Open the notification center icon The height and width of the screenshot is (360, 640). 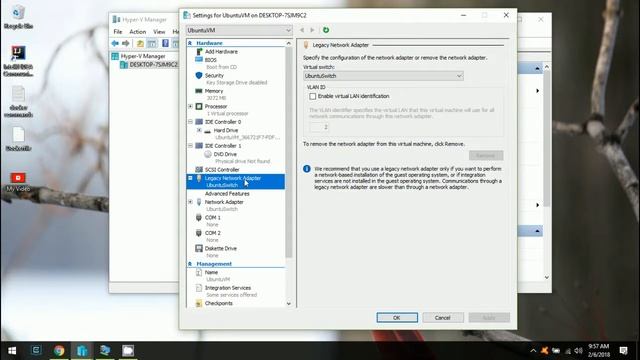click(x=623, y=351)
